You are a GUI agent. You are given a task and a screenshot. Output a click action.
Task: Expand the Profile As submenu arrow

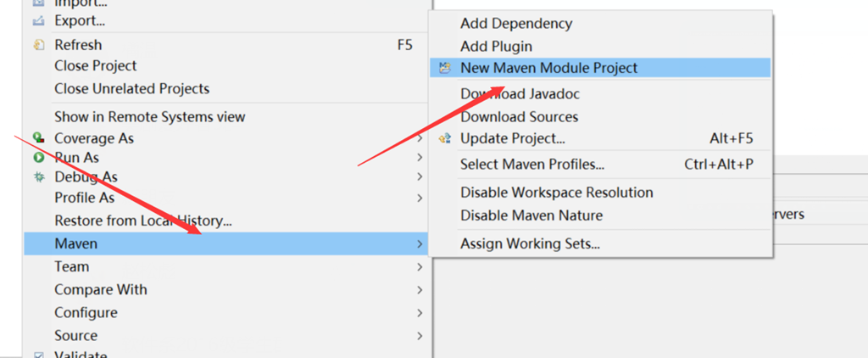tap(420, 198)
